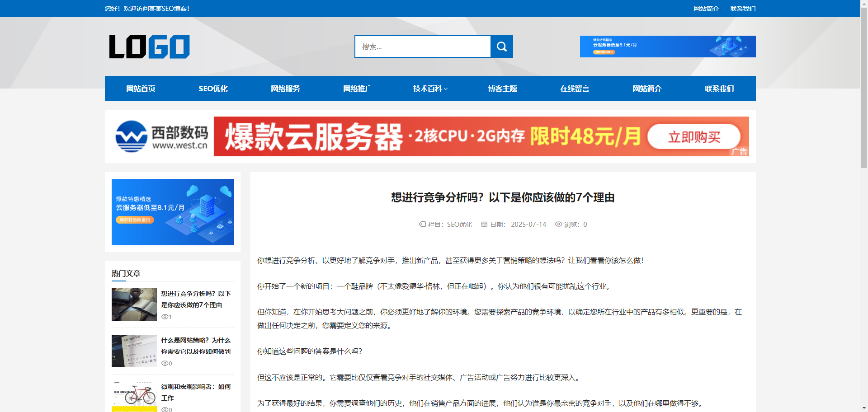This screenshot has height=412, width=868.
Task: Click the SEO优化 category link under title
Action: [x=459, y=225]
